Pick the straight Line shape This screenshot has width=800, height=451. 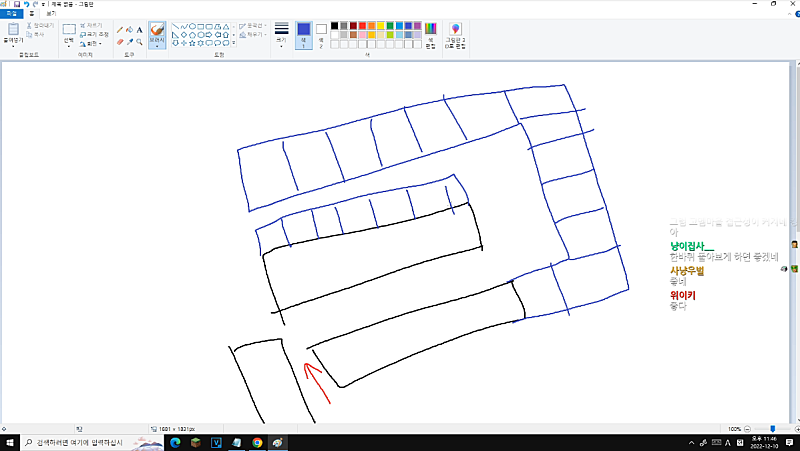click(175, 26)
